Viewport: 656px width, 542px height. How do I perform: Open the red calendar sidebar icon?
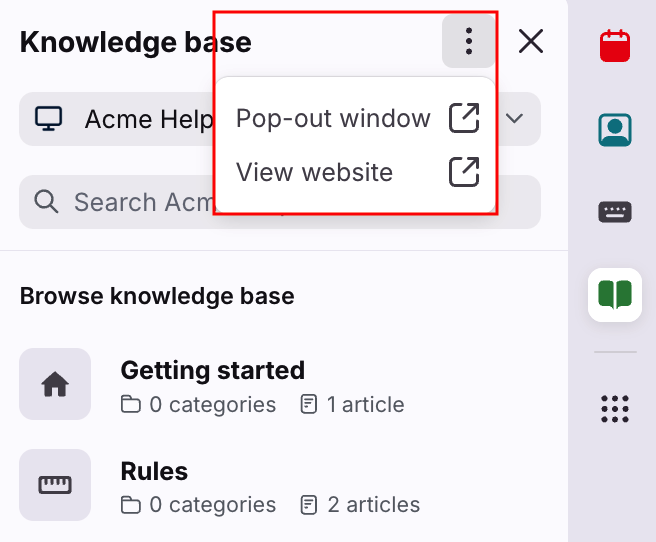[614, 46]
